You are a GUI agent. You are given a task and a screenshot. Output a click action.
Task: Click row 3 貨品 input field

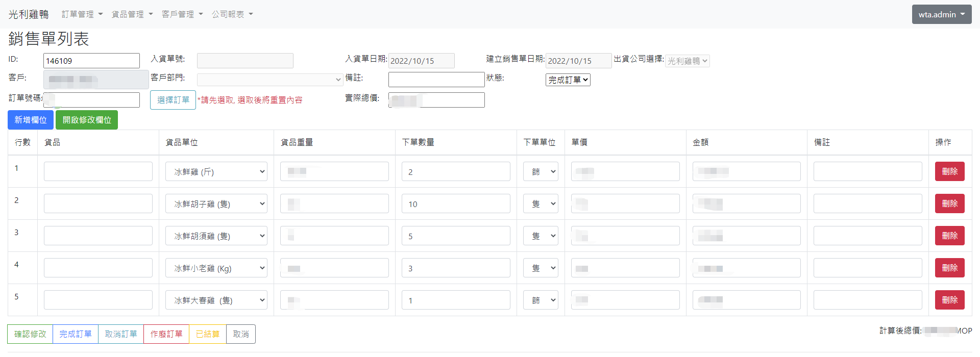tap(98, 236)
